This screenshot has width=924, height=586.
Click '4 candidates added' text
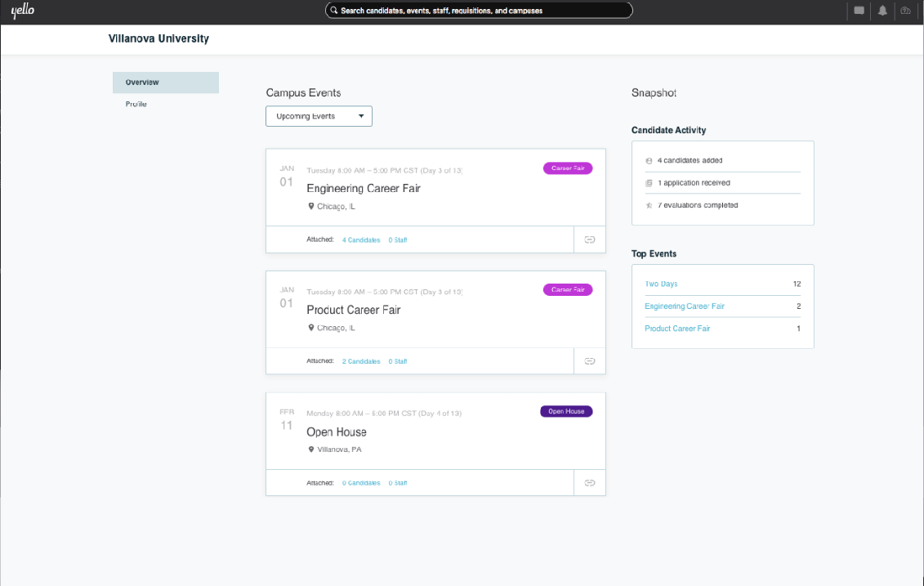690,160
